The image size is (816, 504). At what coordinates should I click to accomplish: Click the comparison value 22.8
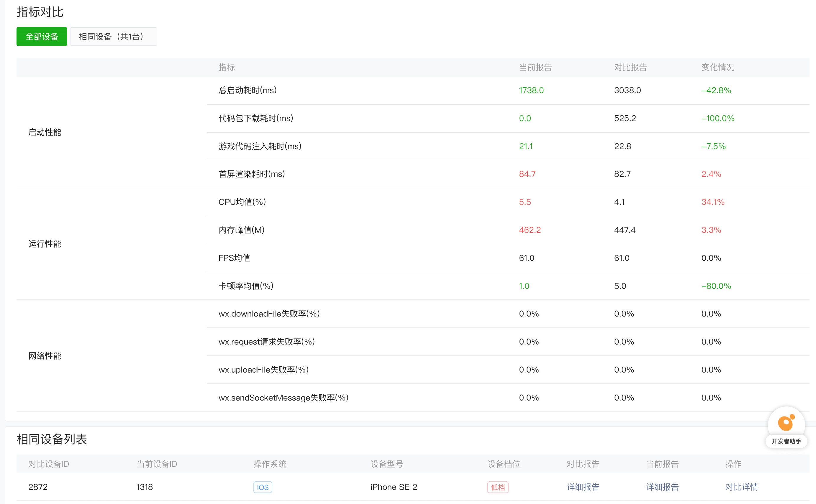(622, 146)
